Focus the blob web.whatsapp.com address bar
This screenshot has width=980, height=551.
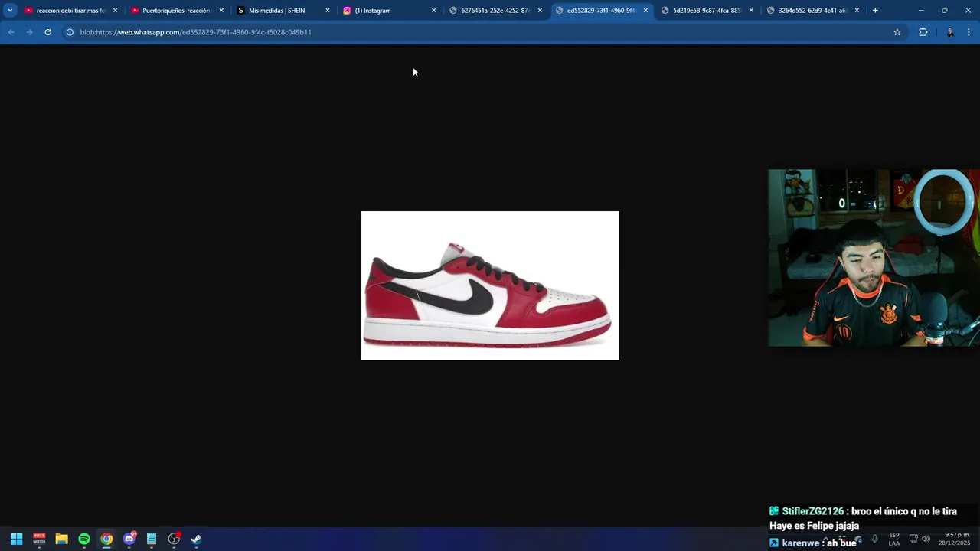point(482,32)
